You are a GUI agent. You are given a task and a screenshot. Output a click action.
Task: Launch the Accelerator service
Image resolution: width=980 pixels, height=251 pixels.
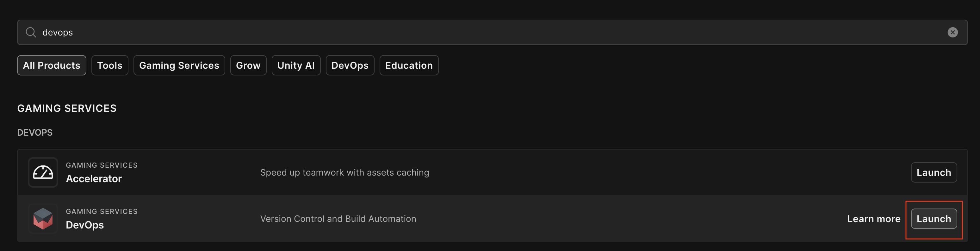(933, 172)
